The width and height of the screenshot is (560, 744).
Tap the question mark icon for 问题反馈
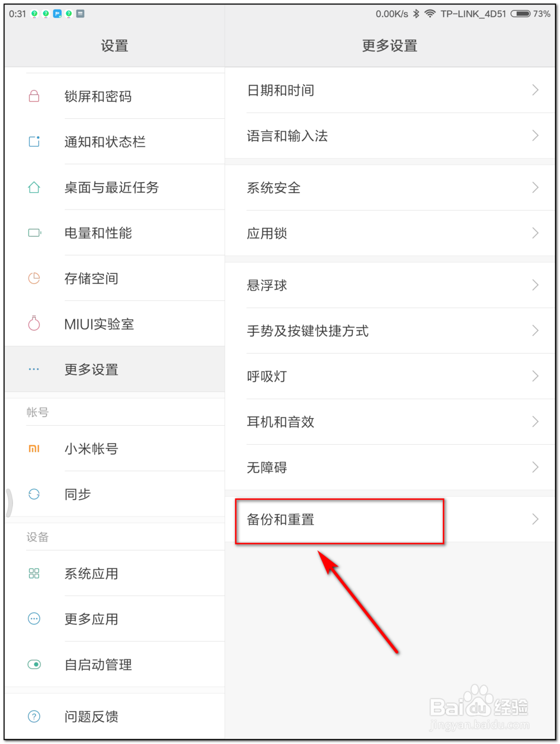click(34, 717)
